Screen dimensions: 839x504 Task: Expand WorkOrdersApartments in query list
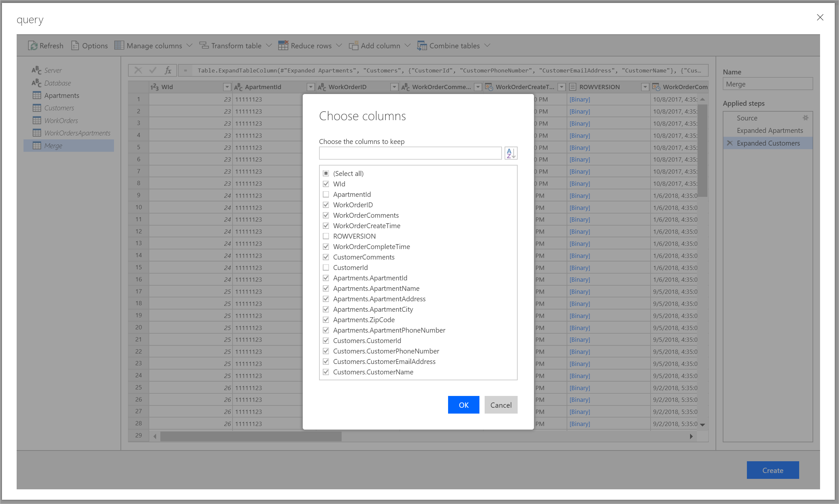point(78,133)
